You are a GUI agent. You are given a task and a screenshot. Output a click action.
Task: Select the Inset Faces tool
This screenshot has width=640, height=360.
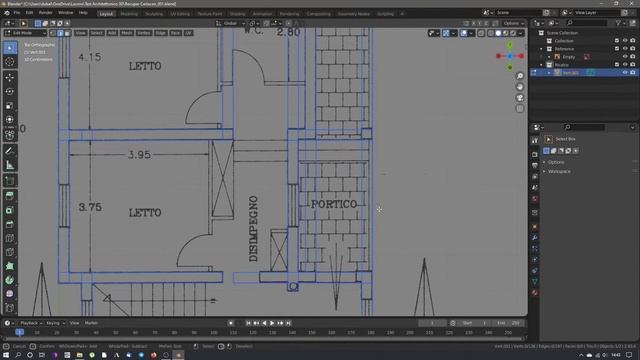coord(10,210)
